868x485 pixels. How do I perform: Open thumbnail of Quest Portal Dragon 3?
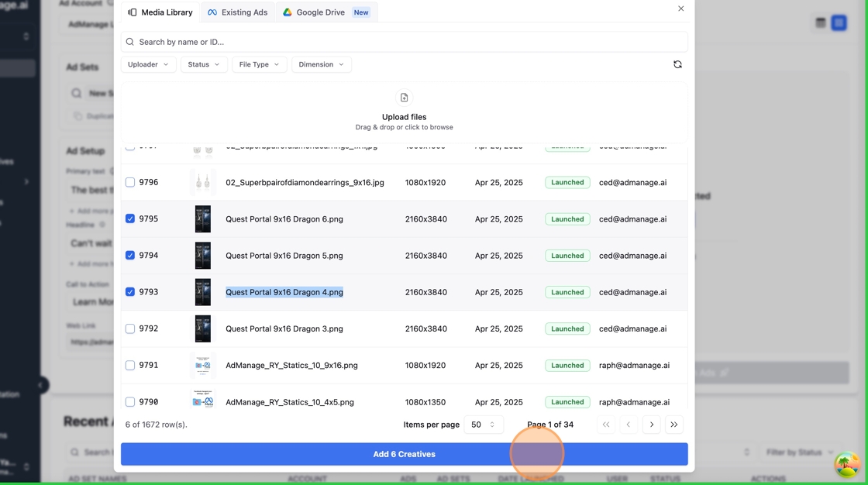pos(202,328)
